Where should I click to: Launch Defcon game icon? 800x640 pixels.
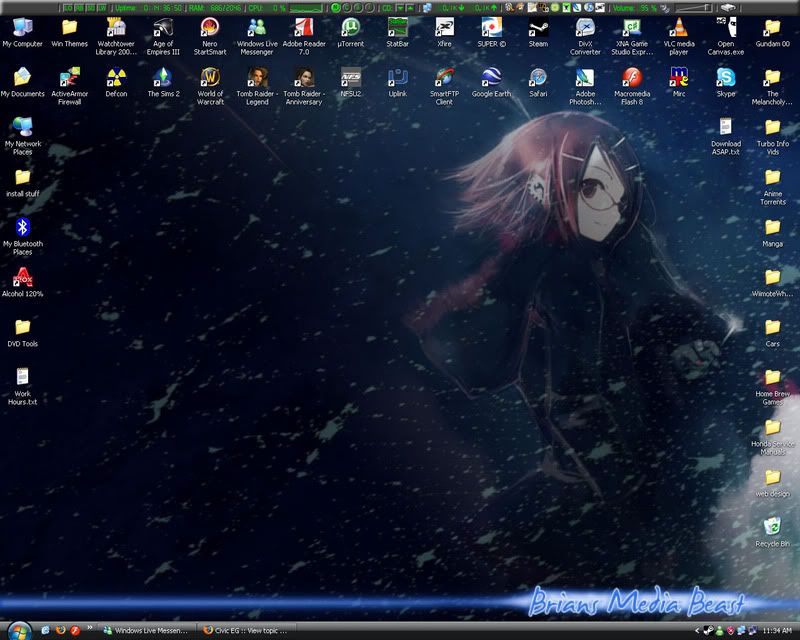(x=116, y=83)
